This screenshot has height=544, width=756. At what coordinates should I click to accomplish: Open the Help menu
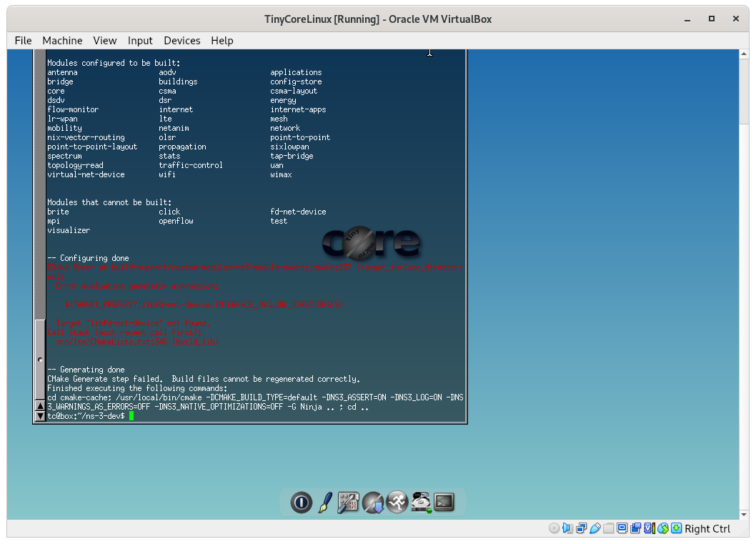tap(222, 41)
